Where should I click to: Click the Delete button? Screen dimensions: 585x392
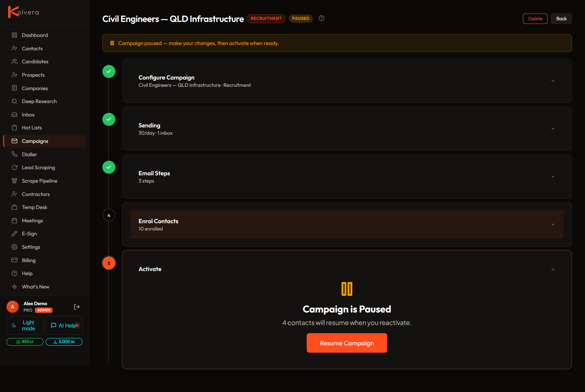[x=535, y=19]
